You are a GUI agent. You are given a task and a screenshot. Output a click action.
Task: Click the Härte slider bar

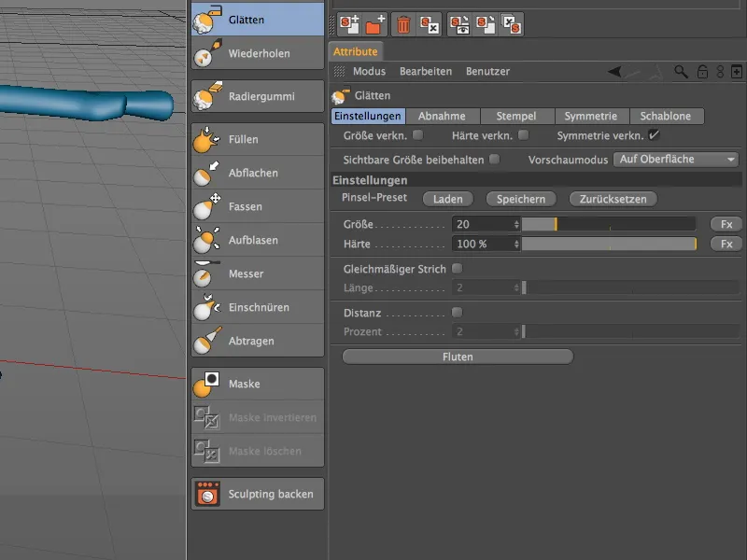pyautogui.click(x=609, y=244)
